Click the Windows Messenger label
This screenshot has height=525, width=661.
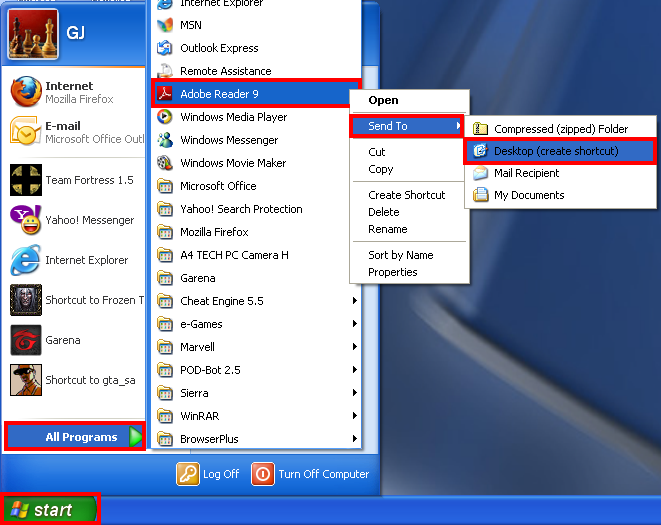pyautogui.click(x=229, y=140)
